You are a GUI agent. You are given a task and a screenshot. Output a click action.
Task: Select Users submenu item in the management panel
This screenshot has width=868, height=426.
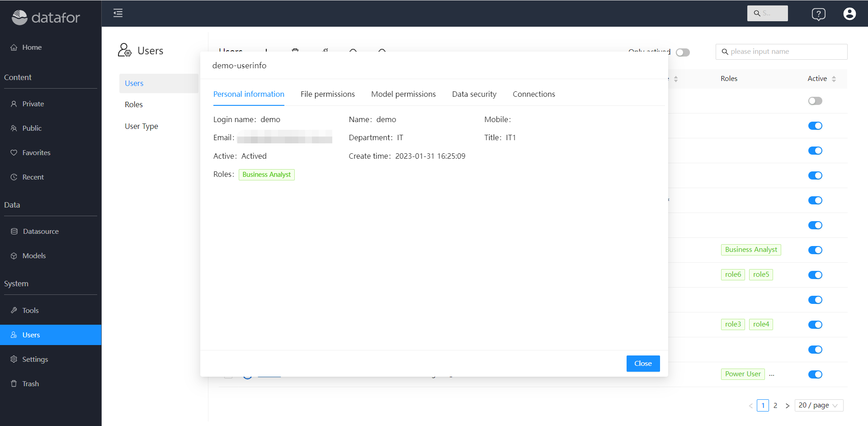[159, 83]
